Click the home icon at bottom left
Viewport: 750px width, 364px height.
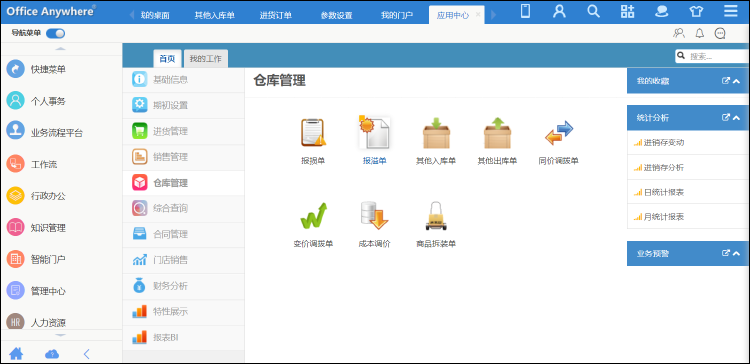pyautogui.click(x=16, y=354)
